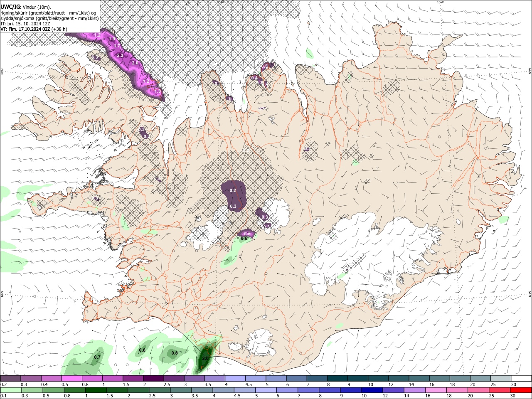532x399 pixels.
Task: Click the top scale label '25'
Action: coord(493,384)
